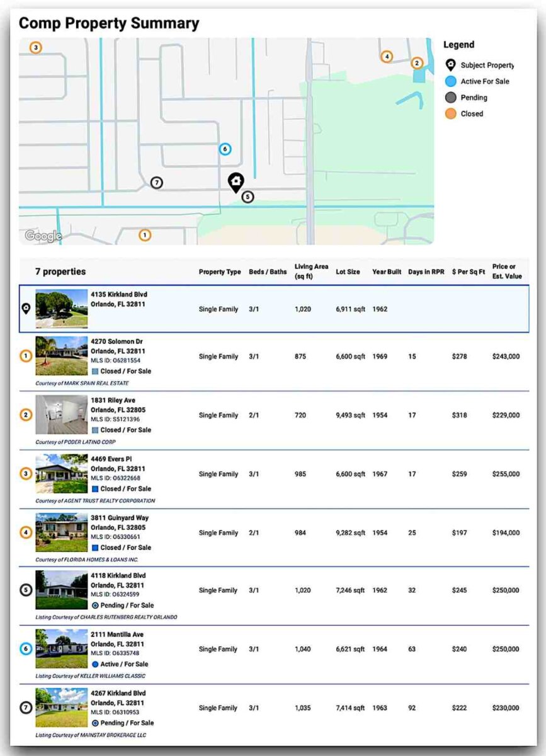Click map marker number 3 at top left
This screenshot has height=756, width=546.
tap(36, 47)
